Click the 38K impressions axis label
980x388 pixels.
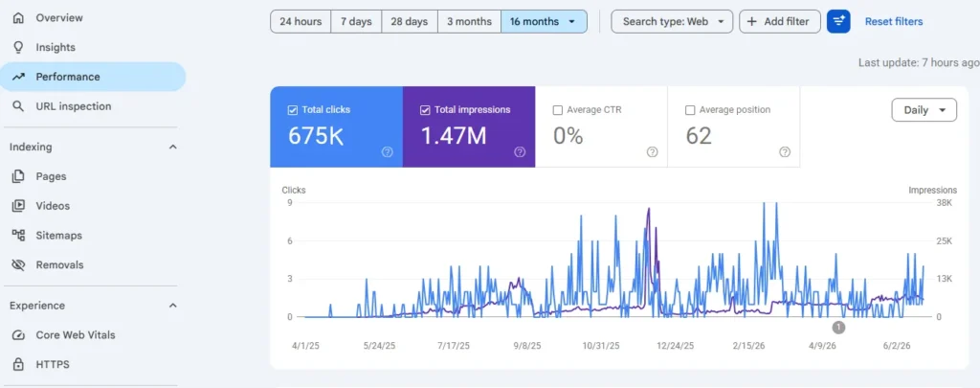click(943, 203)
